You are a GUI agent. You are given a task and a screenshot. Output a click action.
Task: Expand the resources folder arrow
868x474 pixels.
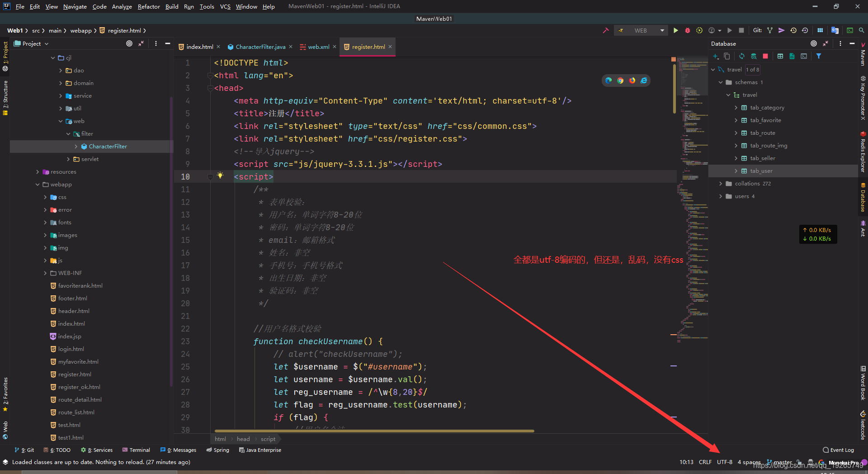tap(38, 172)
